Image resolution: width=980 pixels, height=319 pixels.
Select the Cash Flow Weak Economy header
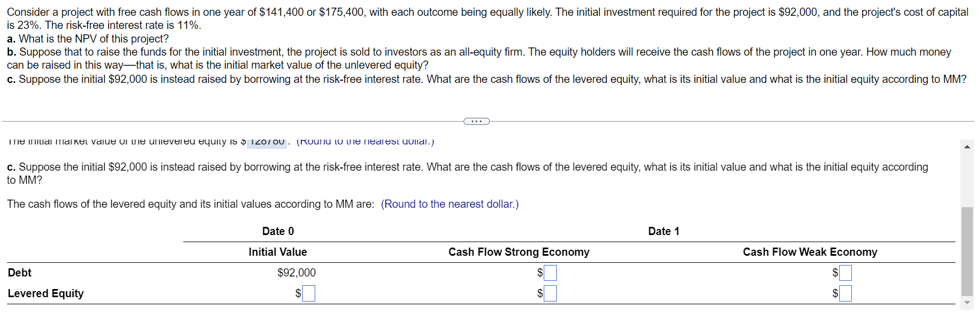point(810,251)
